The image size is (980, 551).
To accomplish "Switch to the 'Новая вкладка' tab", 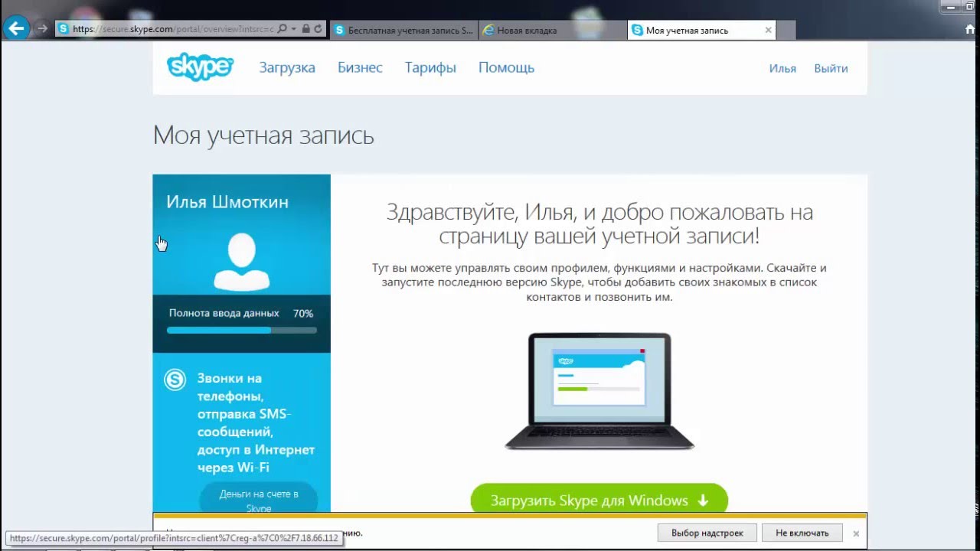I will pos(553,31).
